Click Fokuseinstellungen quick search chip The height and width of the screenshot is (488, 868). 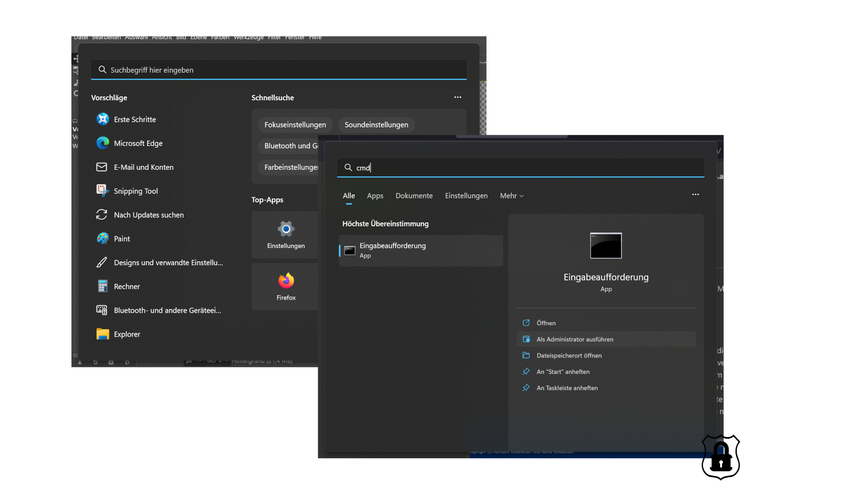[295, 125]
